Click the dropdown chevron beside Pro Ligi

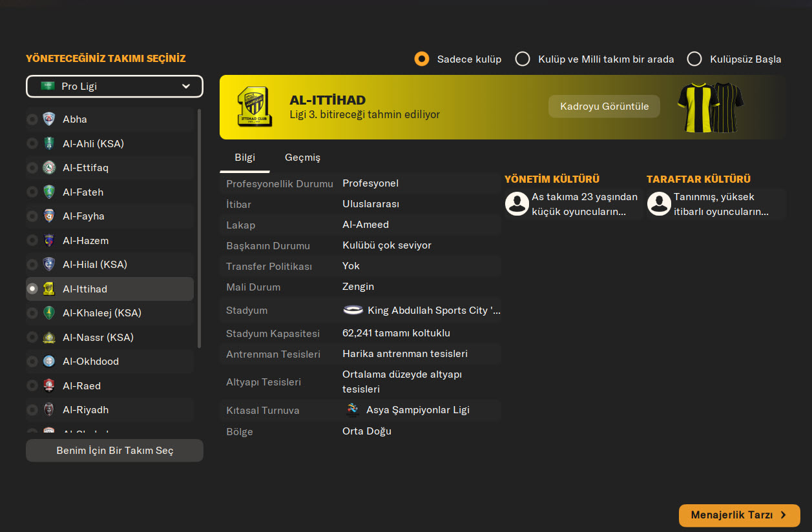186,87
